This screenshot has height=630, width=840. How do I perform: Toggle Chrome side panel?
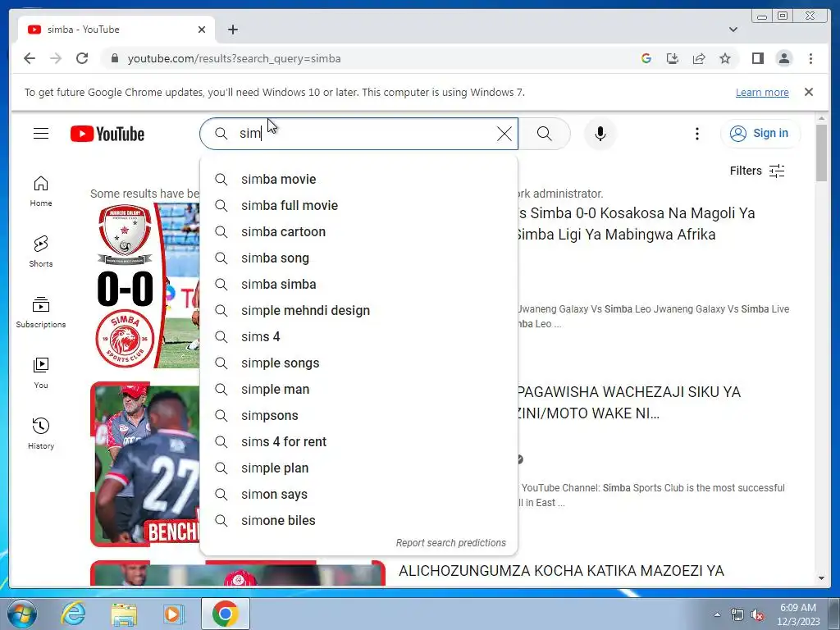(x=757, y=58)
